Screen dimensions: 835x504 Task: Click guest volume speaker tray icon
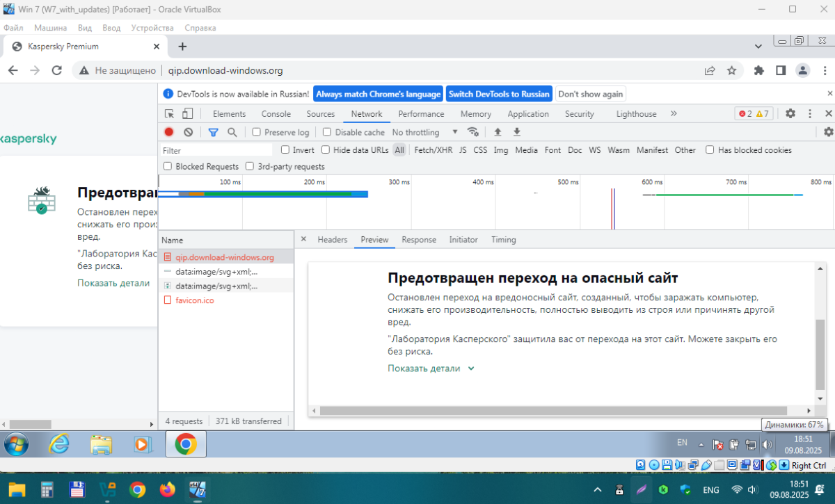[x=768, y=444]
